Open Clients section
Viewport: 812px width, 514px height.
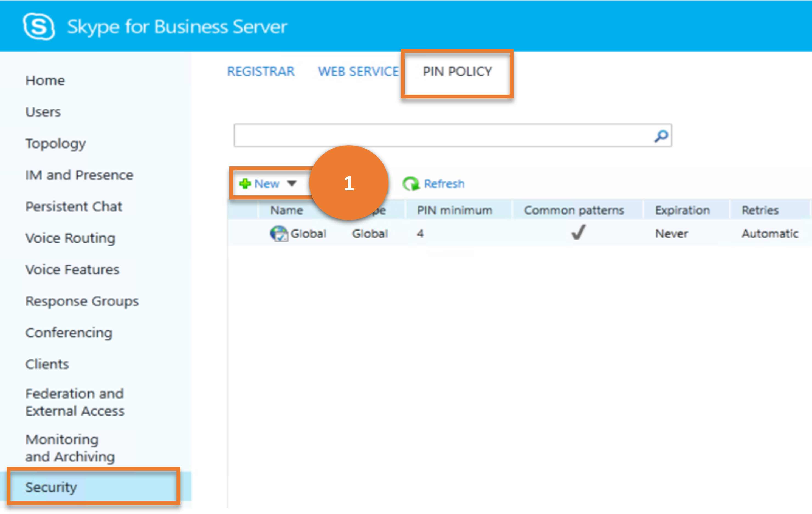click(x=47, y=364)
